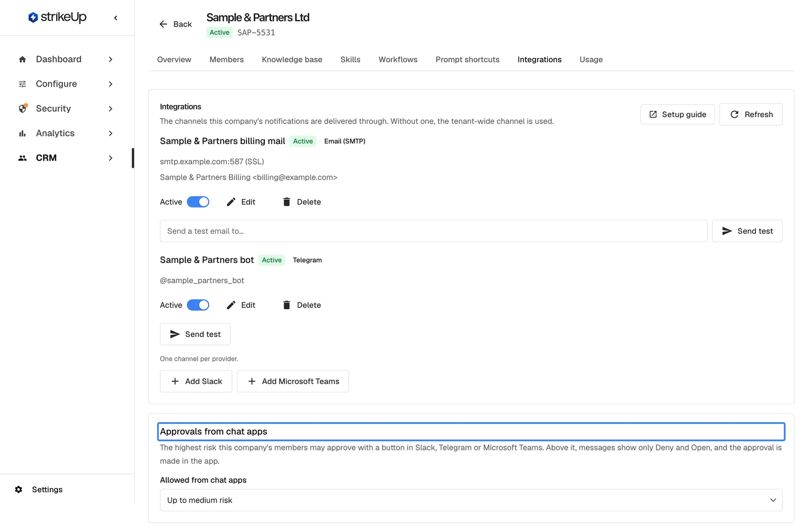This screenshot has width=808, height=532.
Task: Click the Settings gear icon
Action: pyautogui.click(x=18, y=489)
